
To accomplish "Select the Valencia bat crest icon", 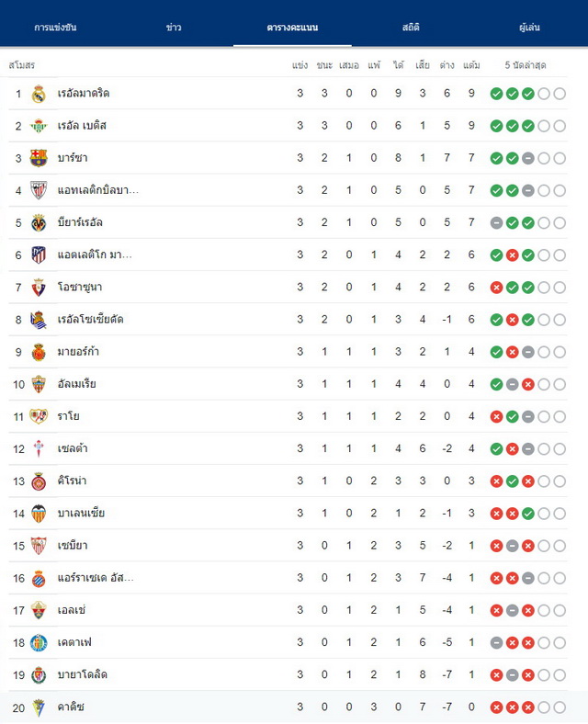I will [39, 513].
